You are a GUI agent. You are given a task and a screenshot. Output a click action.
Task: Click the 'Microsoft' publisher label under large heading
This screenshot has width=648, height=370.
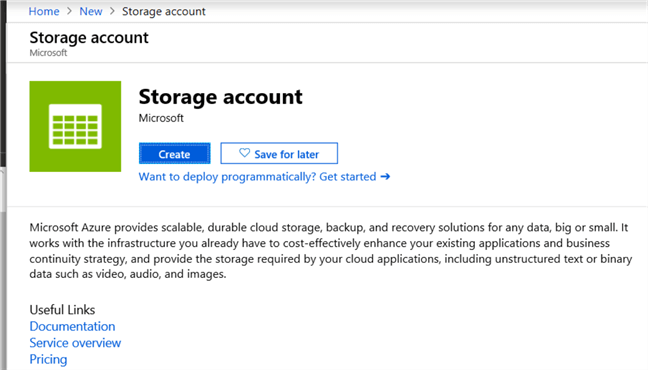161,118
